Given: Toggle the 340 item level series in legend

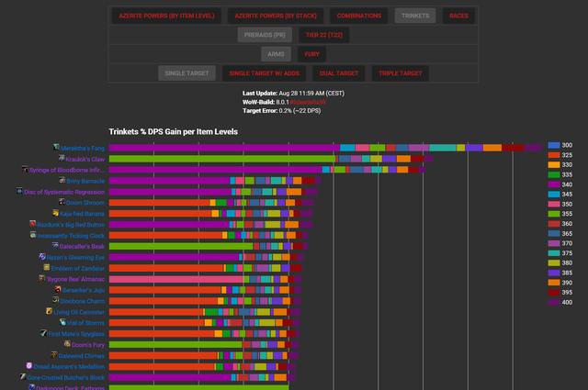Looking at the screenshot, I should pos(560,184).
